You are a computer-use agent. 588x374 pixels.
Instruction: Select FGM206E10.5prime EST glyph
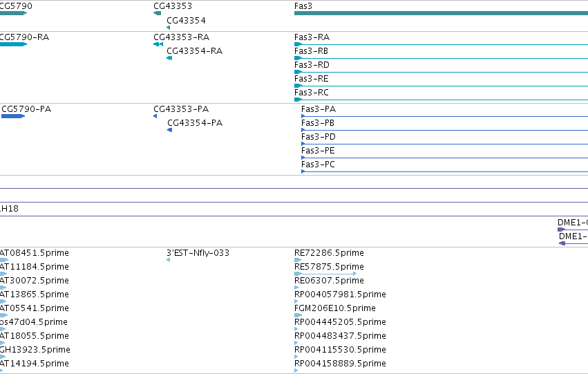click(x=298, y=315)
